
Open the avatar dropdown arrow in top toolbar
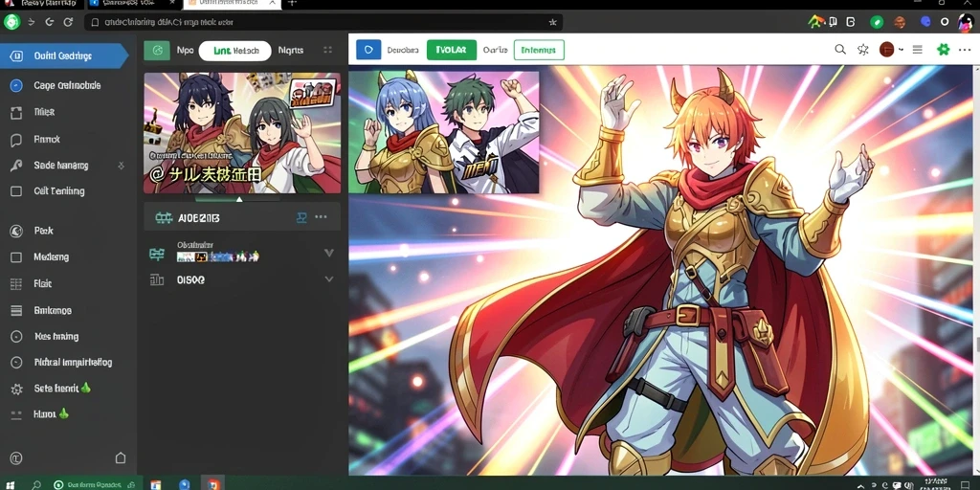point(901,50)
